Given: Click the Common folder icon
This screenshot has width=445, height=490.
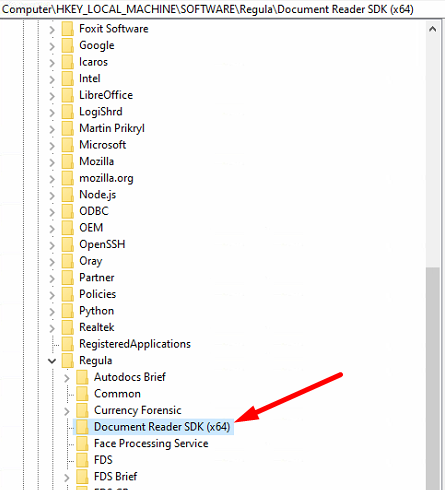Looking at the screenshot, I should click(x=82, y=394).
